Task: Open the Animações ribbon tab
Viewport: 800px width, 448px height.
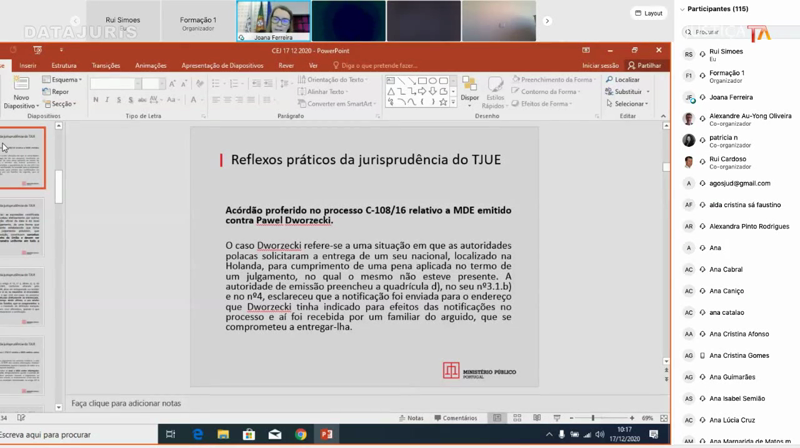Action: click(151, 65)
